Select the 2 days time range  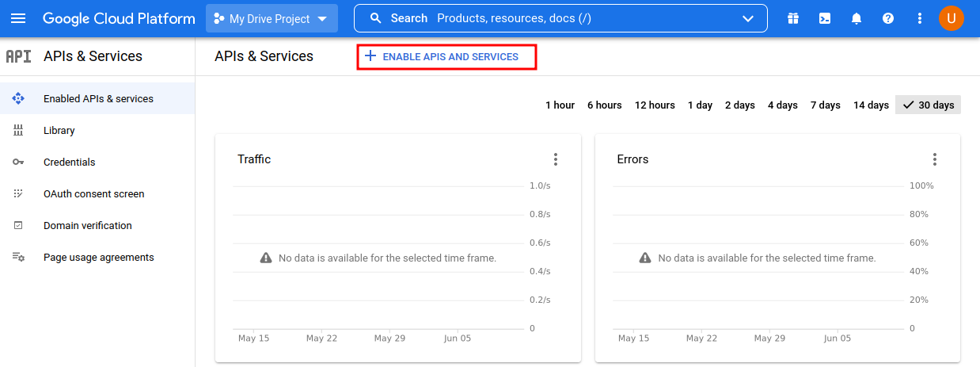point(739,105)
